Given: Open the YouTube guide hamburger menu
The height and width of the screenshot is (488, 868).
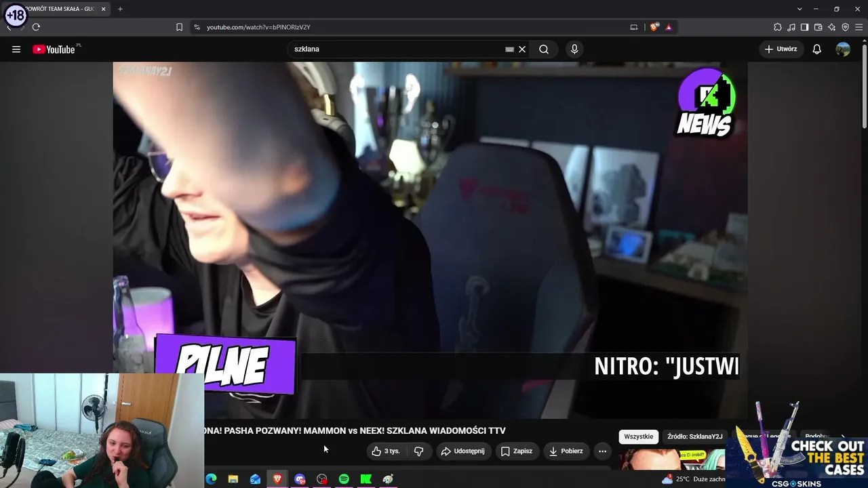Looking at the screenshot, I should tap(16, 49).
